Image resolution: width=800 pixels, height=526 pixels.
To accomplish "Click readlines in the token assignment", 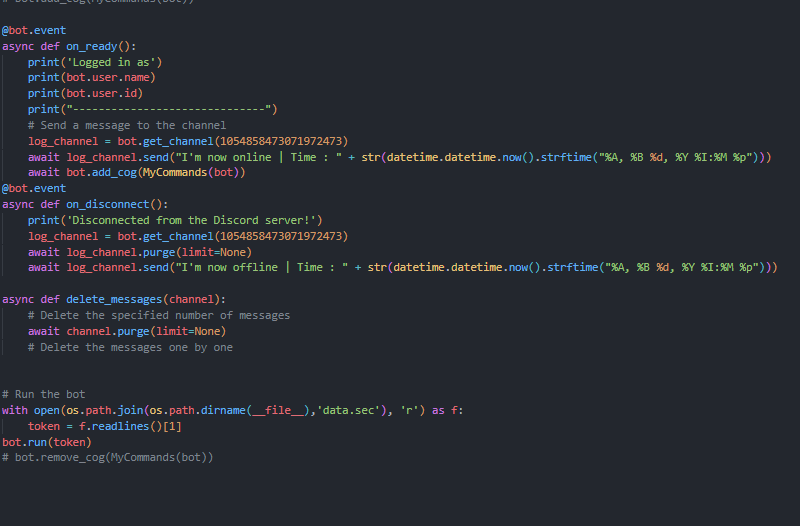I will tap(120, 427).
